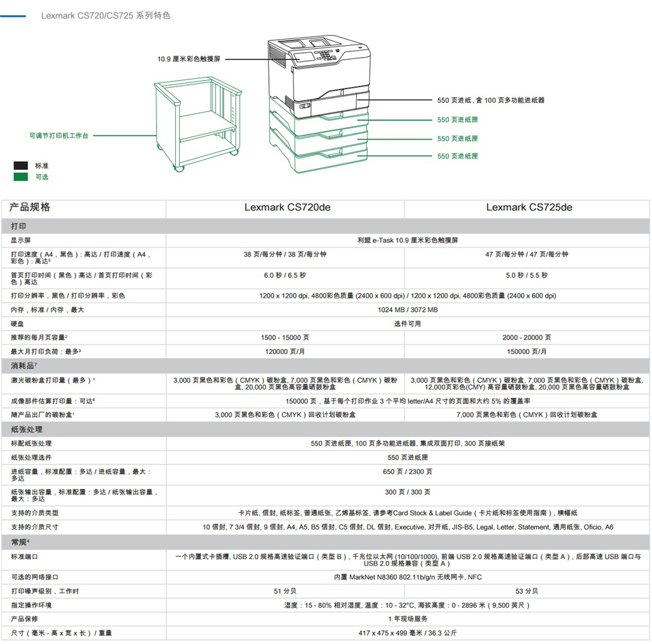This screenshot has width=652, height=644.
Task: Click the 可调节打印机工作台 label
Action: tap(58, 135)
